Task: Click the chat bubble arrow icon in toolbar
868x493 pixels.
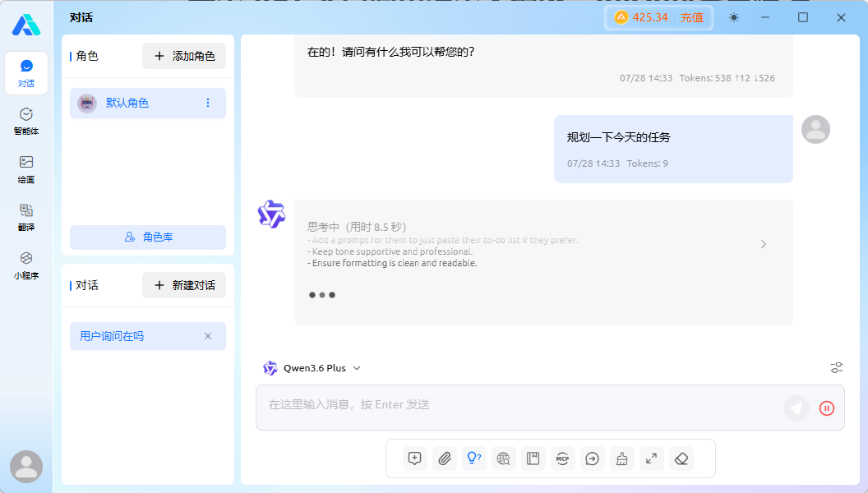Action: (593, 458)
